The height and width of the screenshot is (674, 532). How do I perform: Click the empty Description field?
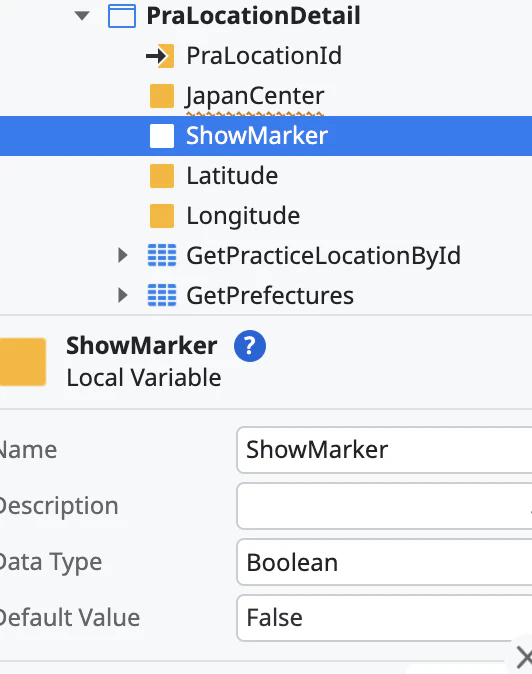pos(384,506)
